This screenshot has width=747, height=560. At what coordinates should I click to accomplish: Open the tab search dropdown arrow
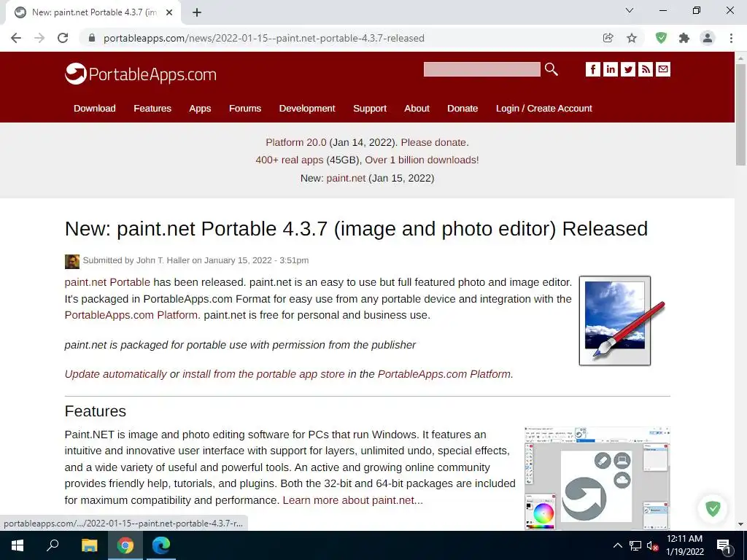tap(630, 10)
